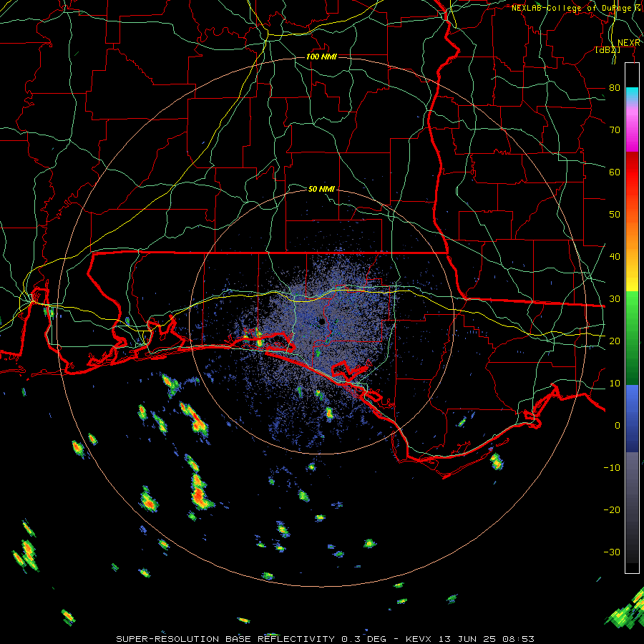Click the 60 value on dBZ scale
The width and height of the screenshot is (644, 644).
[x=615, y=172]
